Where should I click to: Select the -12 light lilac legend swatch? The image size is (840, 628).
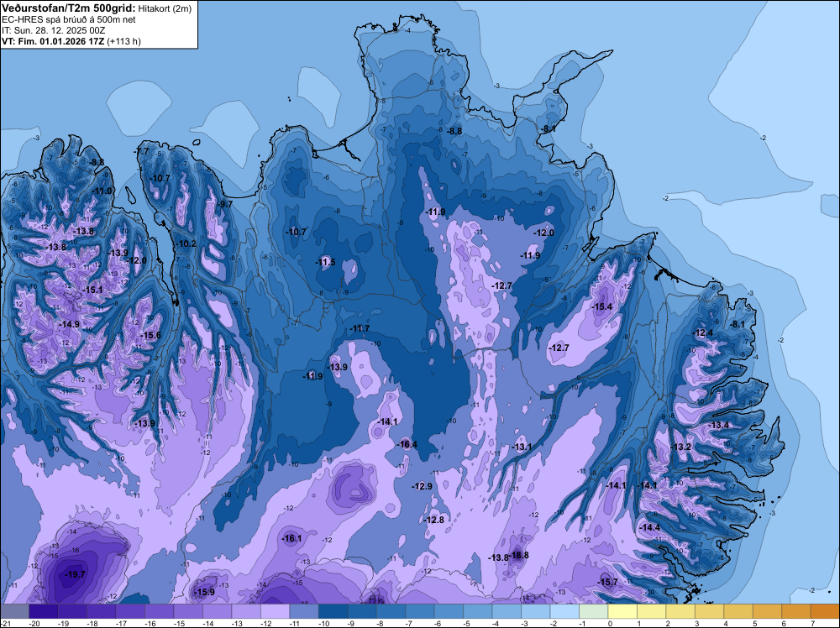(x=275, y=611)
